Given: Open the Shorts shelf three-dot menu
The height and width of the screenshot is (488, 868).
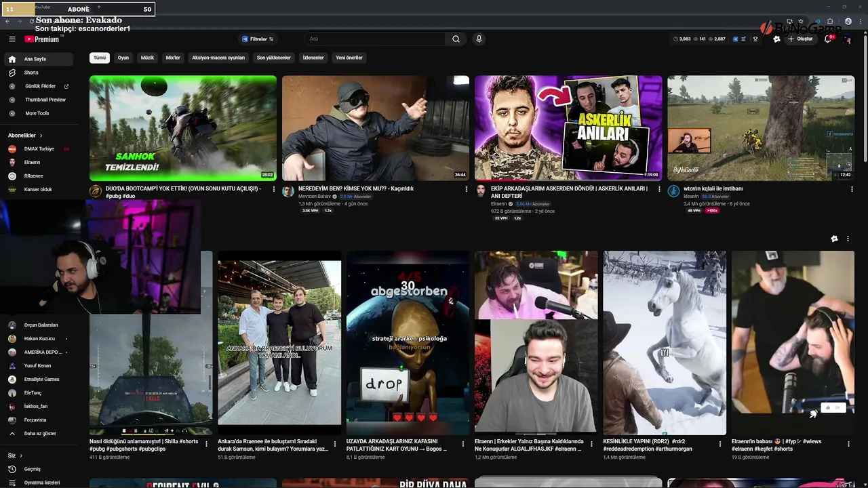Looking at the screenshot, I should [848, 239].
